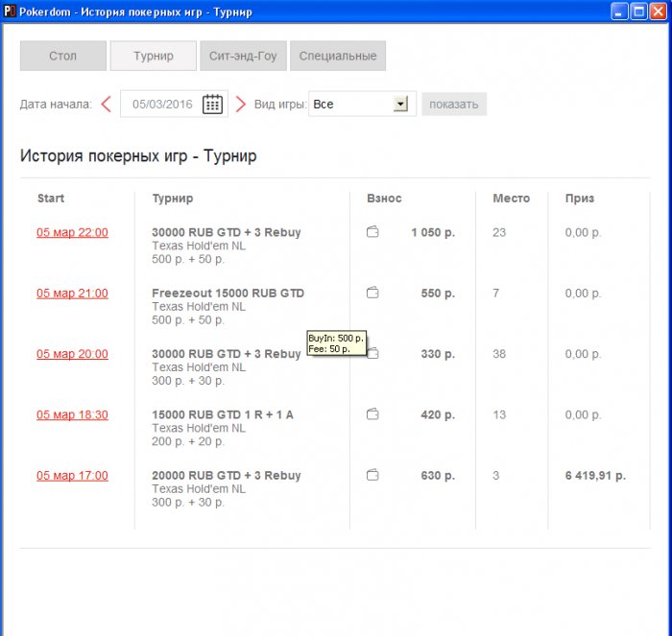This screenshot has height=636, width=672.
Task: Switch to the Стол tab
Action: 63,56
